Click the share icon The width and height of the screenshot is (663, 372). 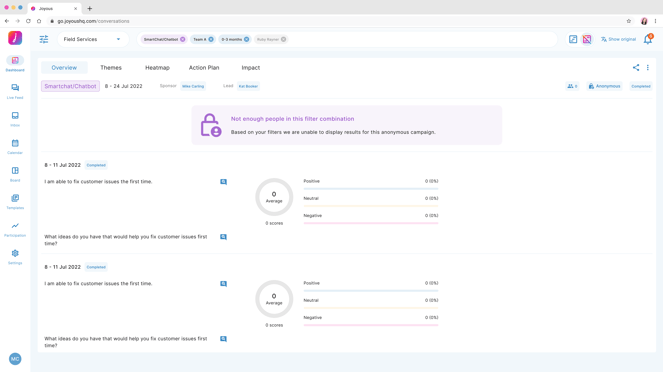[636, 68]
